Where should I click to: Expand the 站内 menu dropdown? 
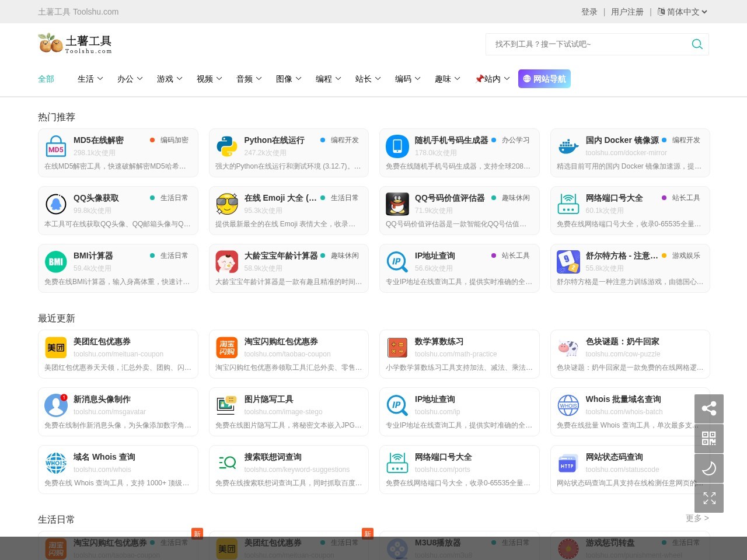click(493, 79)
